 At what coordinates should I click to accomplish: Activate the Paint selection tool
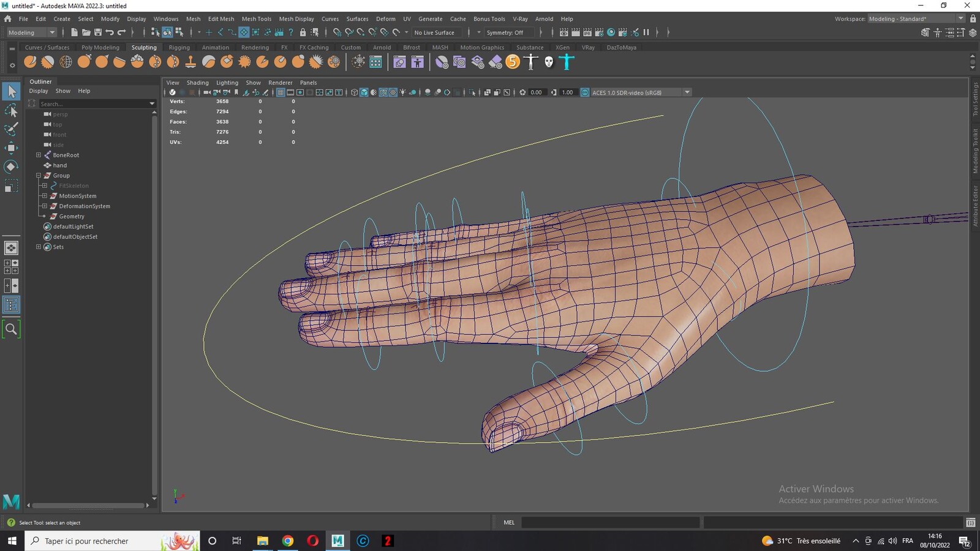tap(11, 129)
